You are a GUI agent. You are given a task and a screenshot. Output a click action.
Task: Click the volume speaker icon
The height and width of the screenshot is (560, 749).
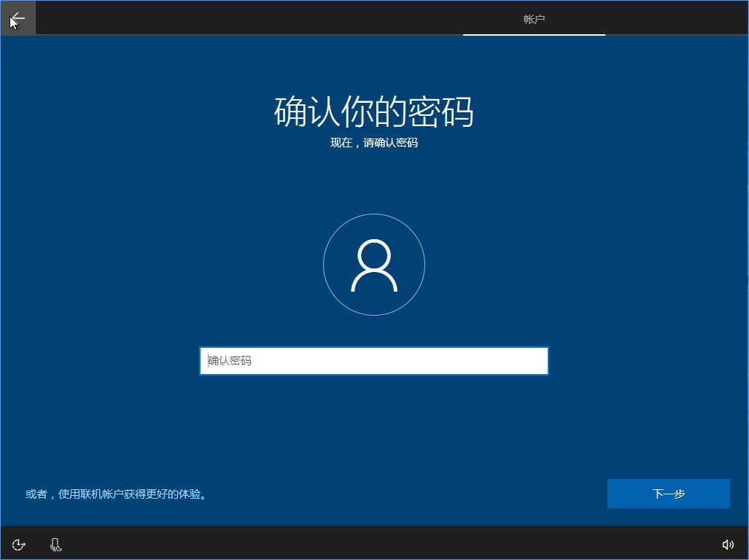727,544
